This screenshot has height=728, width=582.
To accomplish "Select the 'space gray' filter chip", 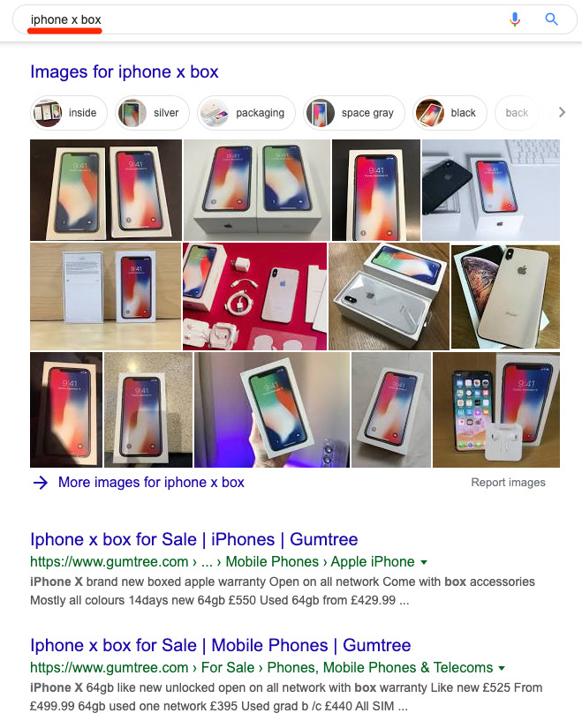I will (354, 113).
